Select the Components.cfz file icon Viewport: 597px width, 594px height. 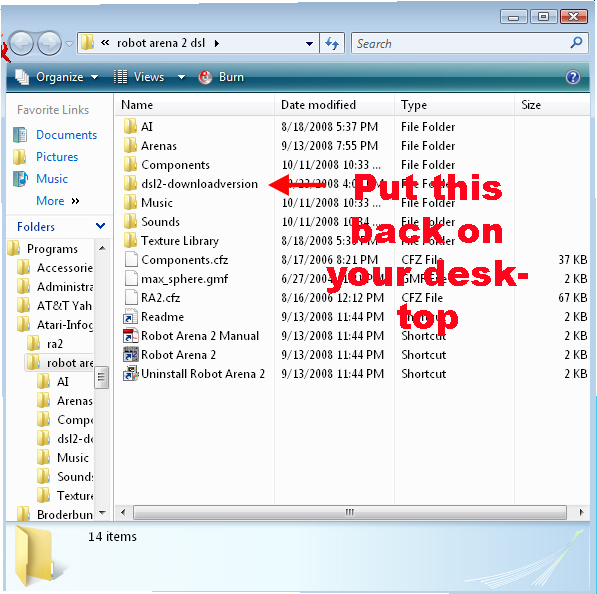(131, 260)
